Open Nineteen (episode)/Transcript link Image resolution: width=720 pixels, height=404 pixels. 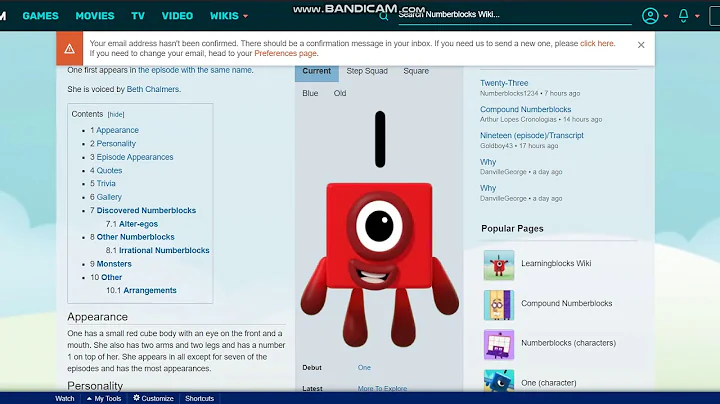(x=532, y=136)
